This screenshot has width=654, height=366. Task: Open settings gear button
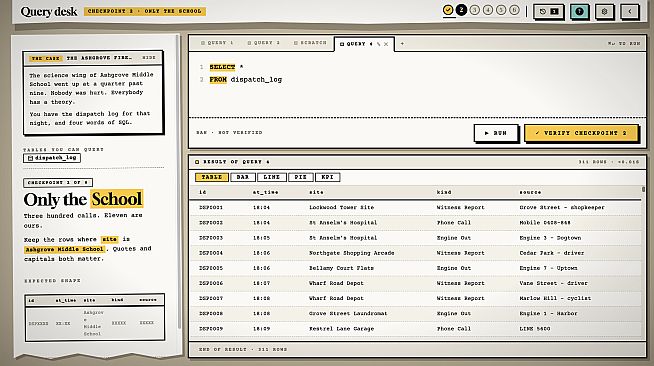[604, 11]
